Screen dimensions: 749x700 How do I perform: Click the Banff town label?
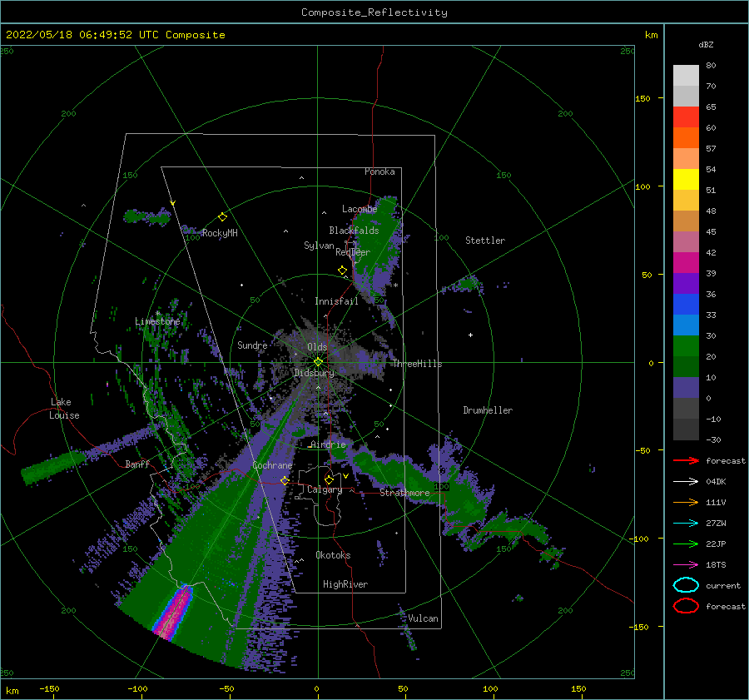tap(137, 464)
